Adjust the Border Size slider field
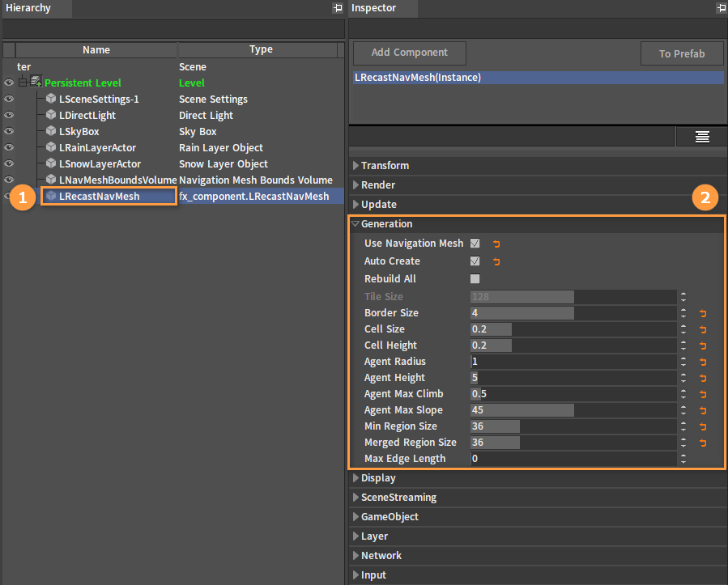Viewport: 728px width, 585px height. pos(573,313)
